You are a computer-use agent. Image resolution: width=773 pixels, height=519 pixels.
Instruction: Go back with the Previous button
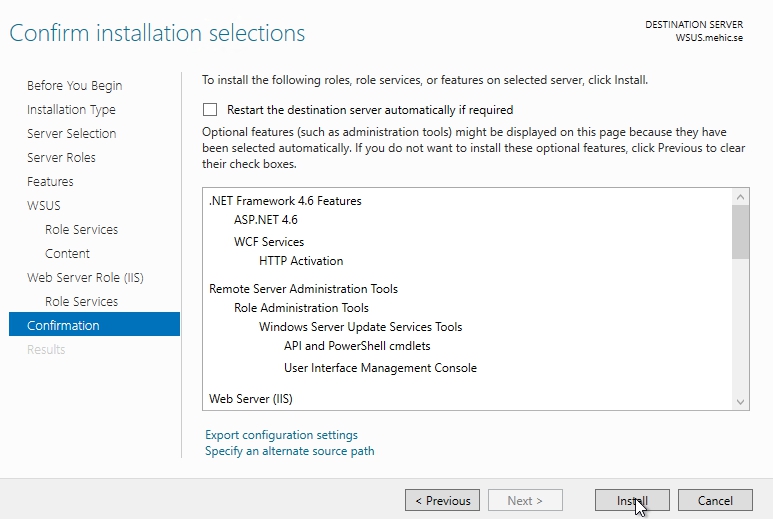pyautogui.click(x=442, y=501)
